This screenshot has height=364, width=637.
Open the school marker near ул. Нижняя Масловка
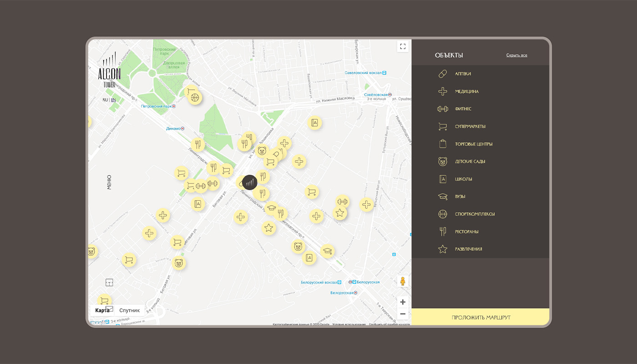314,122
